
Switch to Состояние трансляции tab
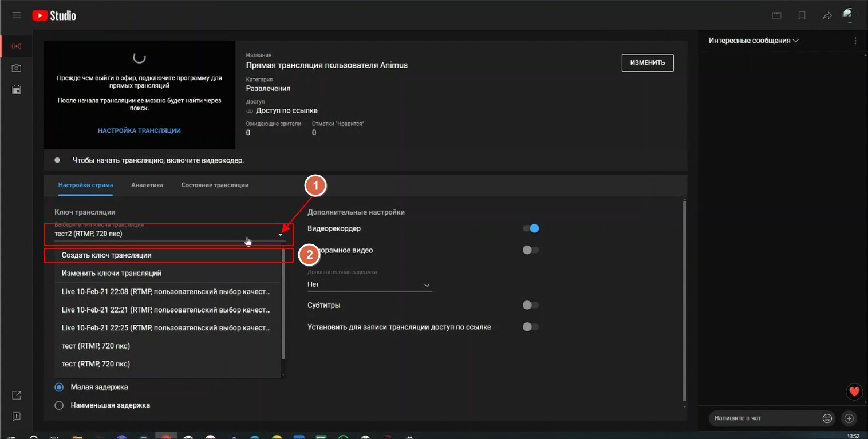[x=215, y=185]
